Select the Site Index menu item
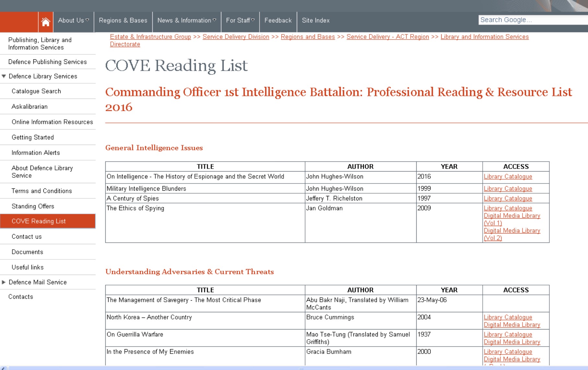The height and width of the screenshot is (370, 588). point(315,20)
